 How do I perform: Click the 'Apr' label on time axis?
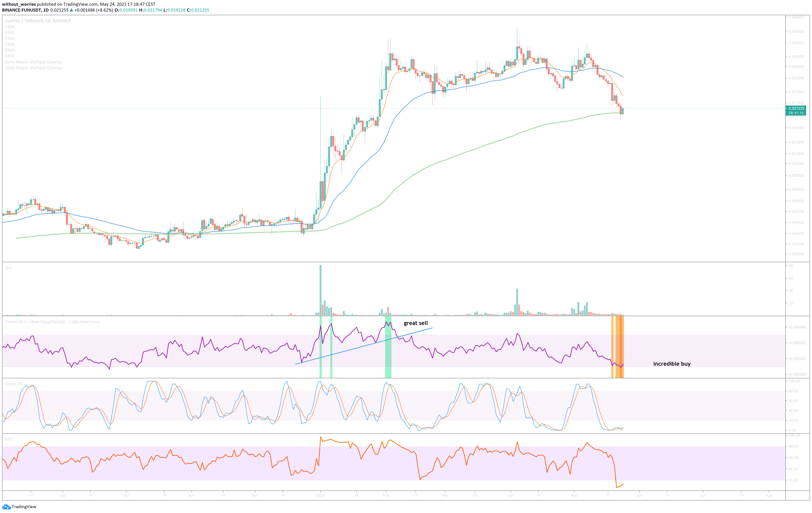coord(511,496)
